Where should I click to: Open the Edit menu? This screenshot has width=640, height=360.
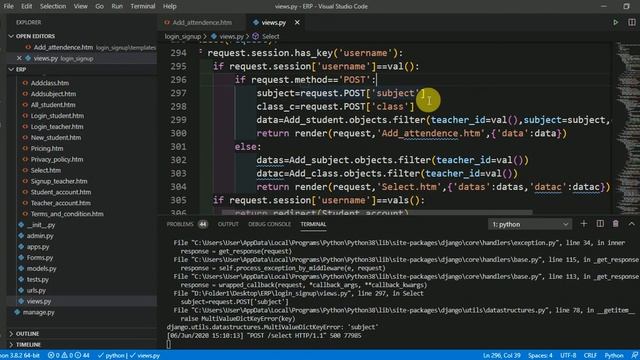27,6
